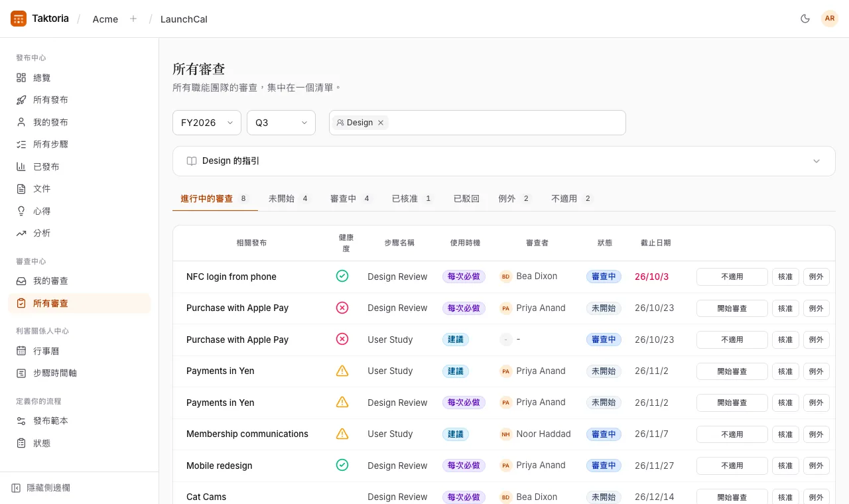Click 例外 for Membership communications row

(x=816, y=434)
